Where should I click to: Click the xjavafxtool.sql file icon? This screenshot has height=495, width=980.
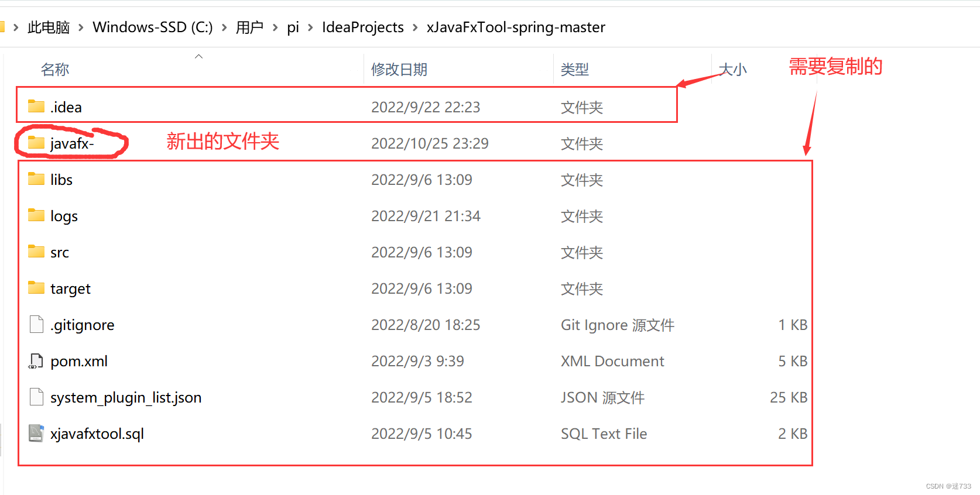[x=36, y=433]
